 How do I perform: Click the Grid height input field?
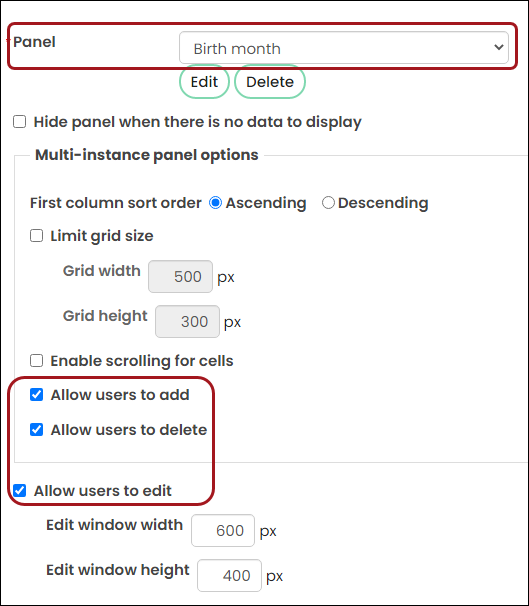click(187, 321)
